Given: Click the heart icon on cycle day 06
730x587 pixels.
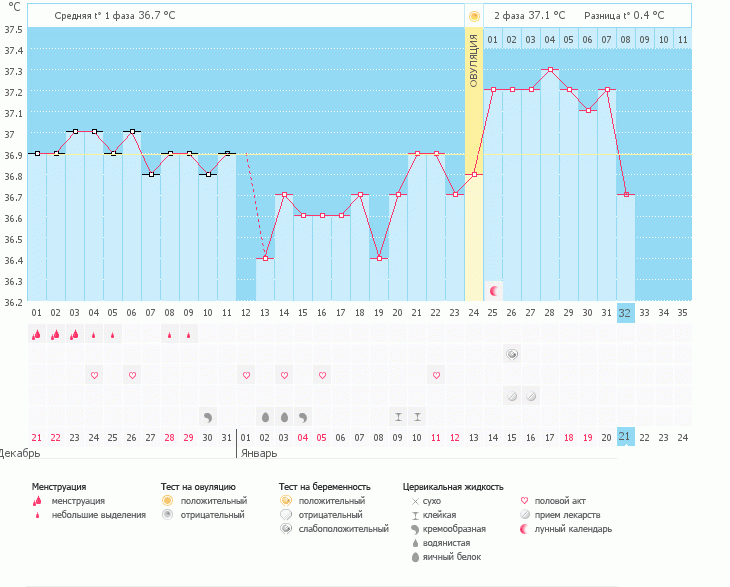Looking at the screenshot, I should [132, 375].
